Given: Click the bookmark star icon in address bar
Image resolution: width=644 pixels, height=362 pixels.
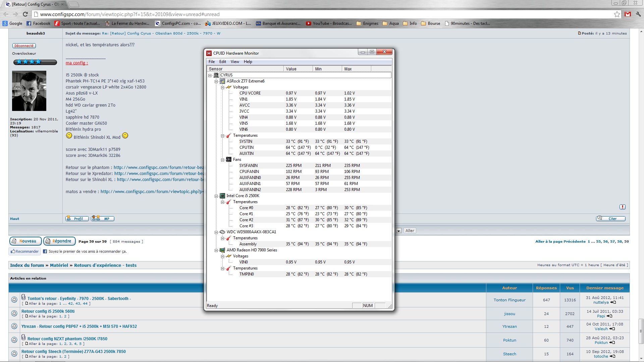Looking at the screenshot, I should click(x=617, y=14).
